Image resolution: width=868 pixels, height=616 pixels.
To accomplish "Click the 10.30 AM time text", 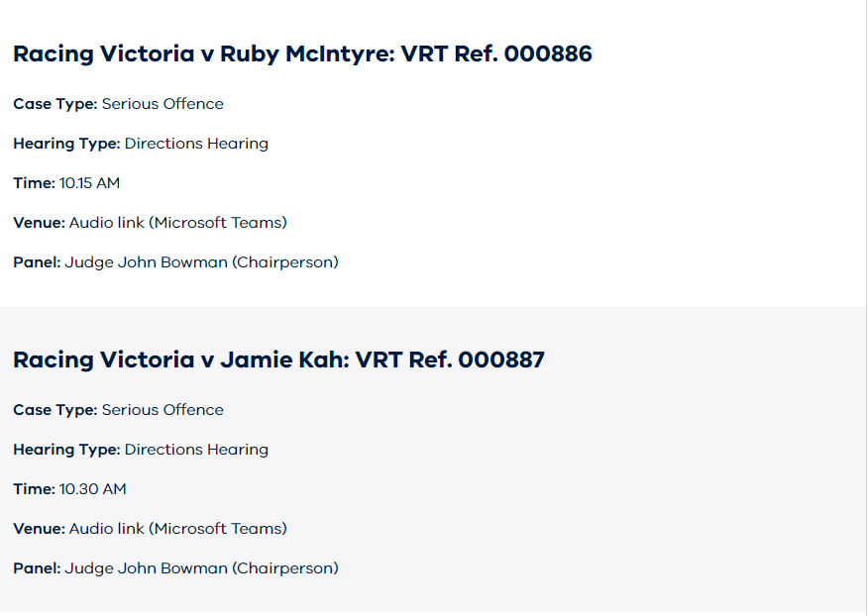I will point(92,489).
